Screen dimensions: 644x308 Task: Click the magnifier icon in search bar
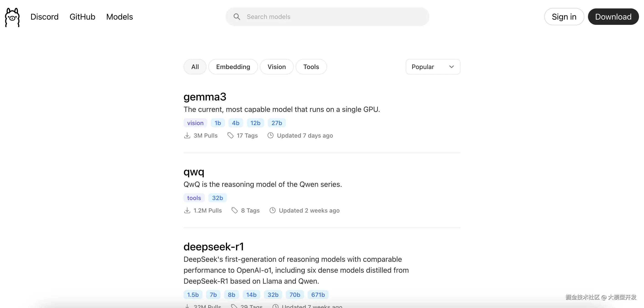[237, 17]
